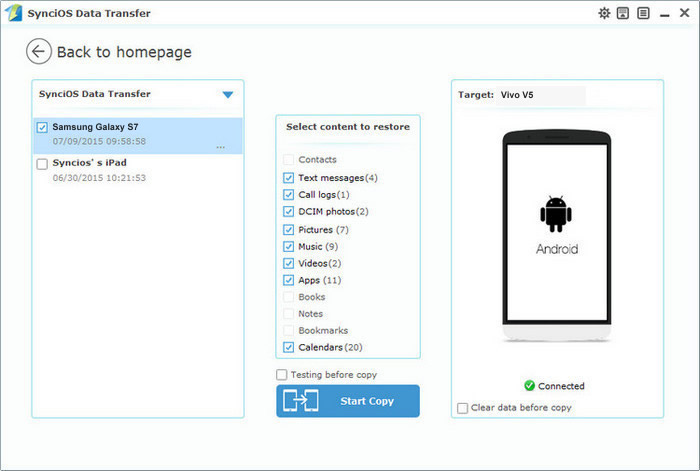Click the Start Copy button
This screenshot has height=471, width=700.
click(x=348, y=401)
